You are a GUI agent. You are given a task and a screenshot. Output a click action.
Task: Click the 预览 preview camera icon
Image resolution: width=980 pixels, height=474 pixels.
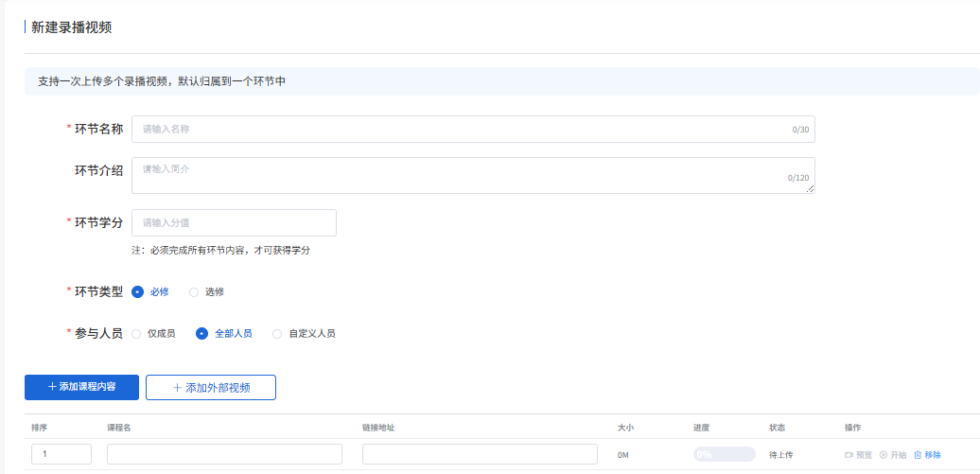(x=849, y=455)
